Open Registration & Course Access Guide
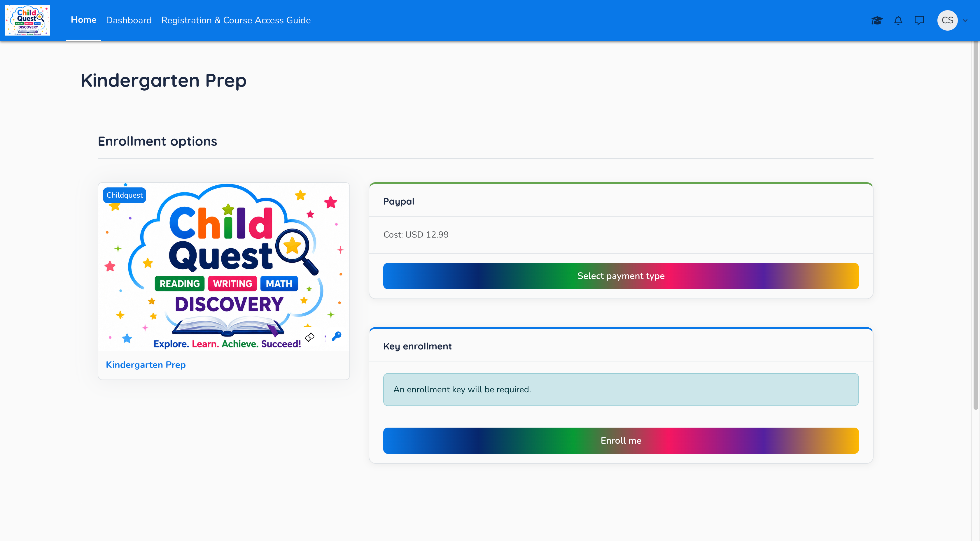 click(236, 20)
